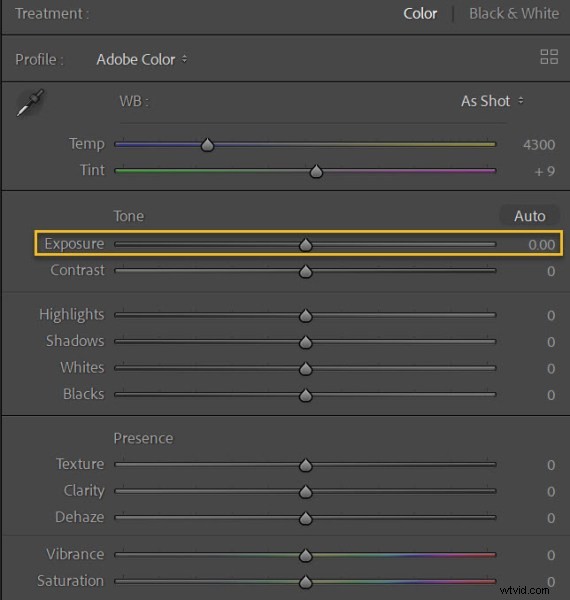The width and height of the screenshot is (570, 600).
Task: Click the Exposure slider handle
Action: tap(306, 245)
